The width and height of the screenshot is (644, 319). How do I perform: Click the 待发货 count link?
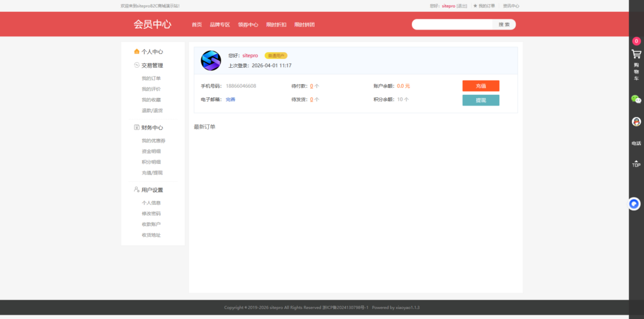[x=311, y=100]
